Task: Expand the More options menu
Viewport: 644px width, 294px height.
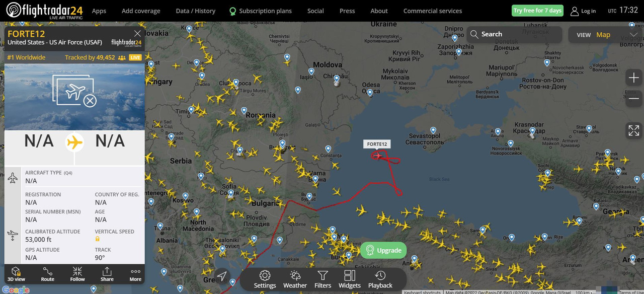Action: tap(135, 274)
